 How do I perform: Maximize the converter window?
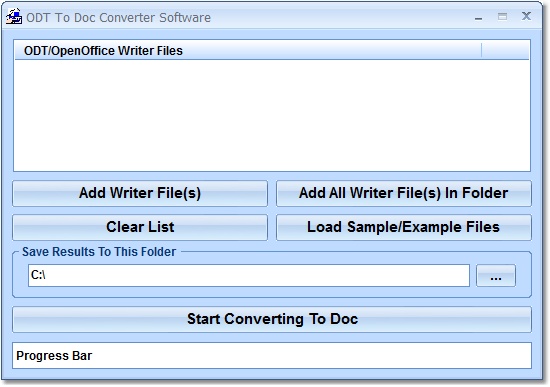pyautogui.click(x=502, y=16)
